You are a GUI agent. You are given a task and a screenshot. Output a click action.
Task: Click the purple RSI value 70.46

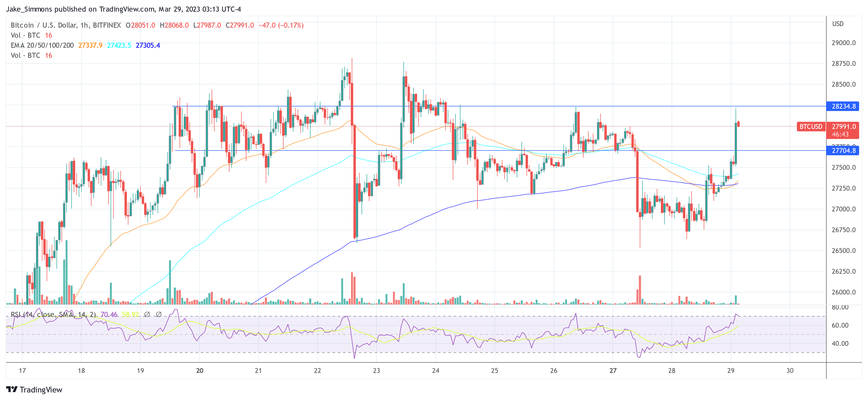click(109, 315)
